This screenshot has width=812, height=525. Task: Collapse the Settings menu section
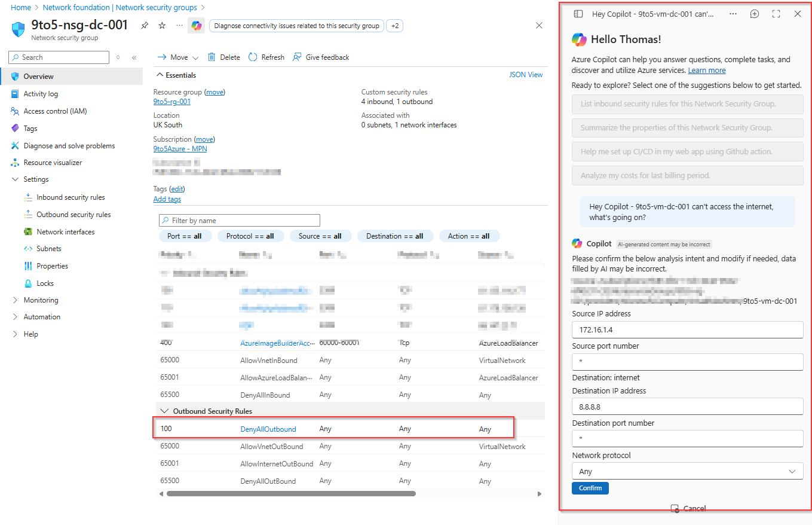(16, 179)
